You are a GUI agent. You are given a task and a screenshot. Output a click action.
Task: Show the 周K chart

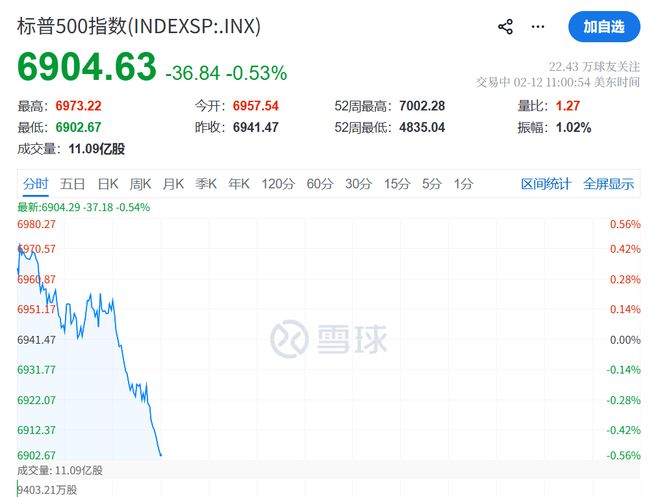click(x=140, y=184)
